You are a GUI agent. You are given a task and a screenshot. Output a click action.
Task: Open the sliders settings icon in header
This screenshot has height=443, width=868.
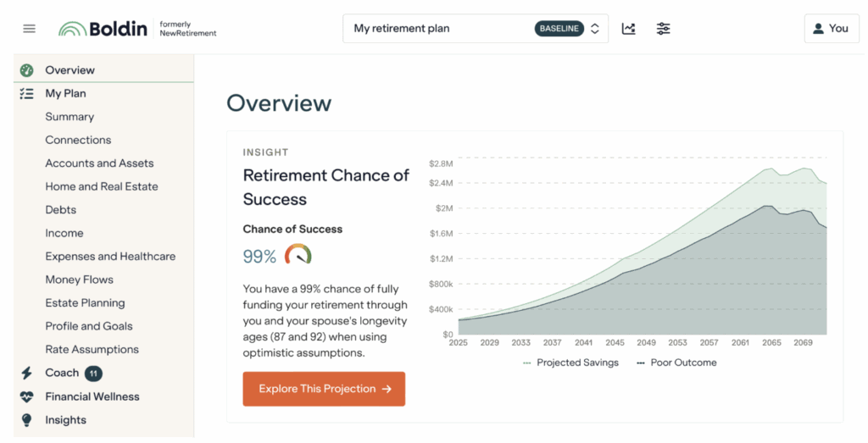663,29
